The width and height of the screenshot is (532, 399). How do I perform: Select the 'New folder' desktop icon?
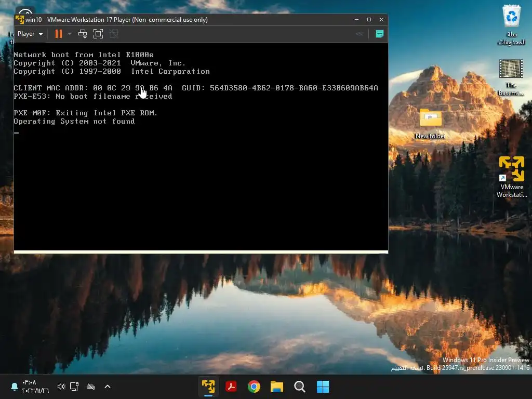[430, 124]
